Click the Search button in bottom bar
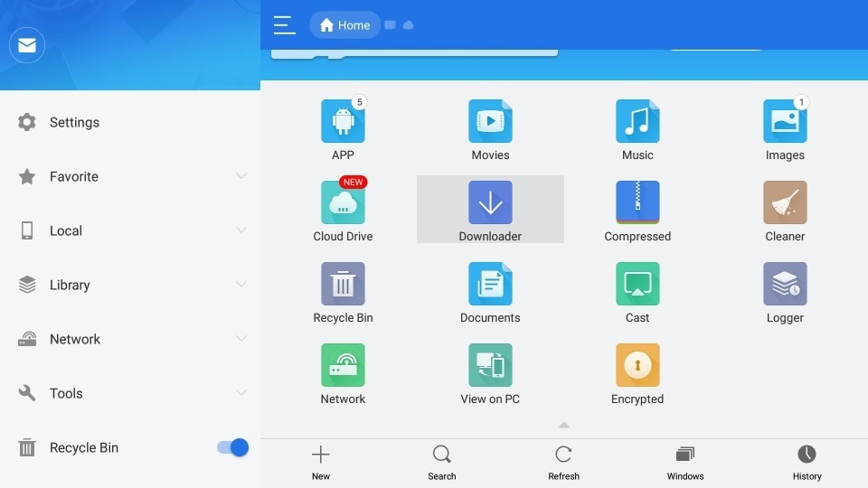Viewport: 868px width, 488px height. [x=441, y=462]
